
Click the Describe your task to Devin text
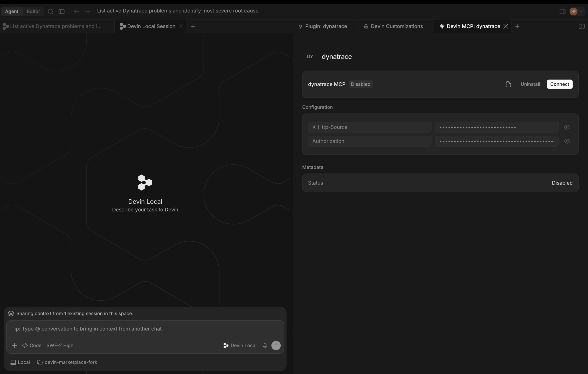[x=145, y=210]
